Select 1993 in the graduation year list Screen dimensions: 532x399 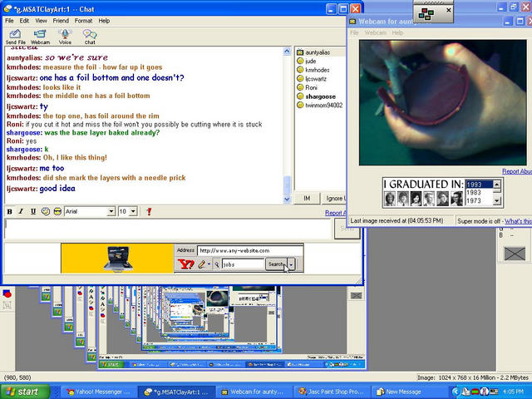click(479, 185)
